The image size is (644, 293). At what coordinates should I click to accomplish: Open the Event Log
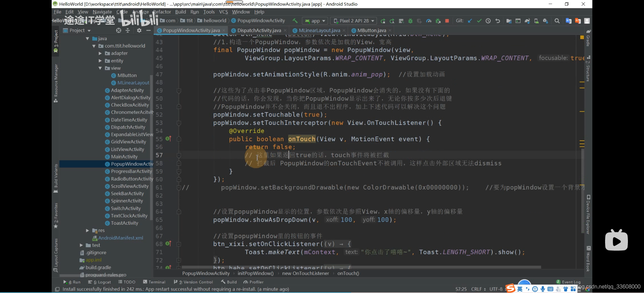coord(568,282)
